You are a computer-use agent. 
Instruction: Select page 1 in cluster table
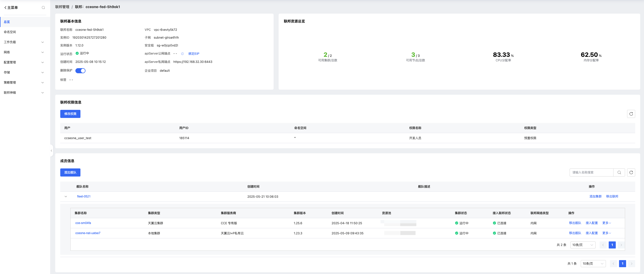point(612,245)
